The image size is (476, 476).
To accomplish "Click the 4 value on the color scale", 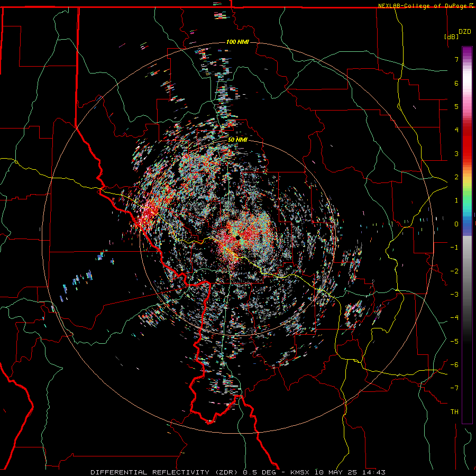I will 456,130.
